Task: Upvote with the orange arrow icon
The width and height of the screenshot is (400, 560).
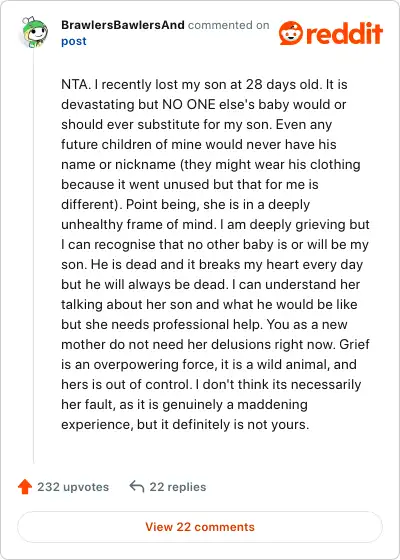Action: [x=25, y=487]
